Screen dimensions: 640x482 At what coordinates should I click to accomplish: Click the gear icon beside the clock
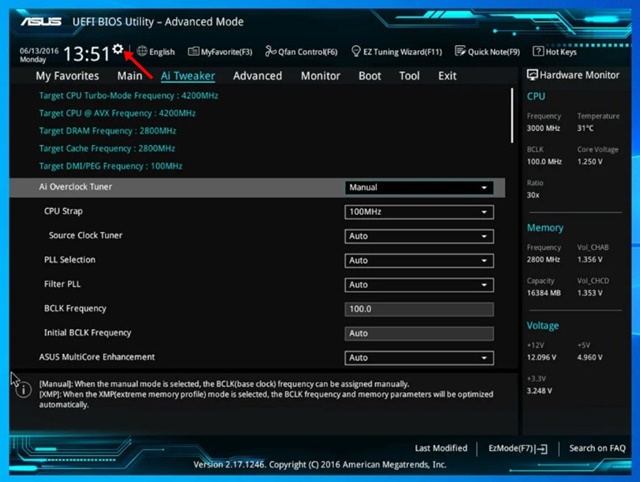pyautogui.click(x=118, y=49)
